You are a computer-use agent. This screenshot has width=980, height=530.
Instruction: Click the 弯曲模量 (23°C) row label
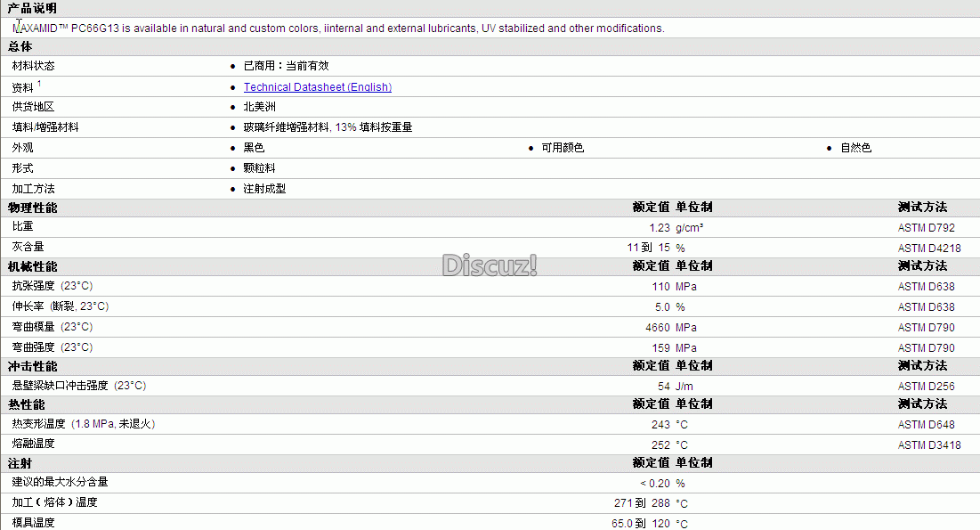[53, 327]
